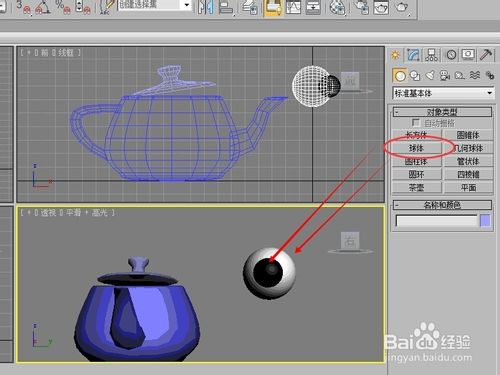This screenshot has height=375, width=500.
Task: Collapse the 名称和颜色 rollout
Action: click(x=442, y=205)
